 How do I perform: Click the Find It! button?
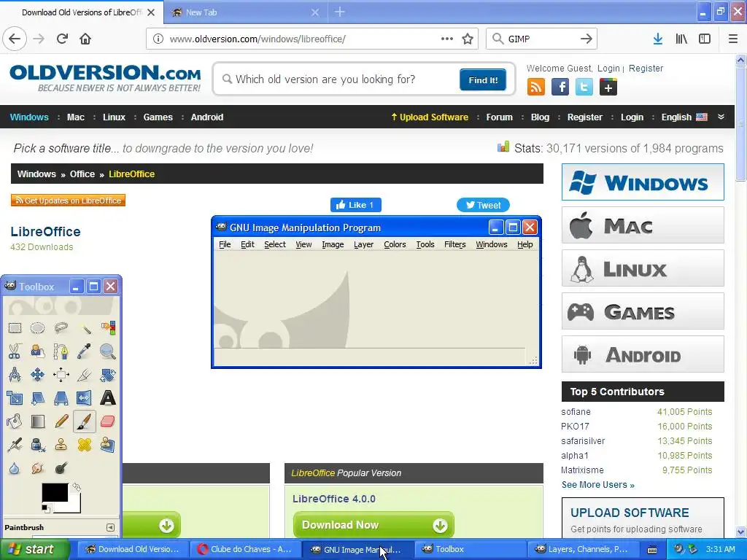483,79
